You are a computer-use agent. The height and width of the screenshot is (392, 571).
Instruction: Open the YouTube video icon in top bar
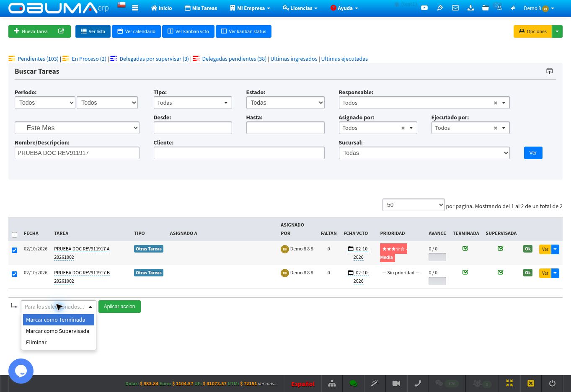[x=424, y=8]
